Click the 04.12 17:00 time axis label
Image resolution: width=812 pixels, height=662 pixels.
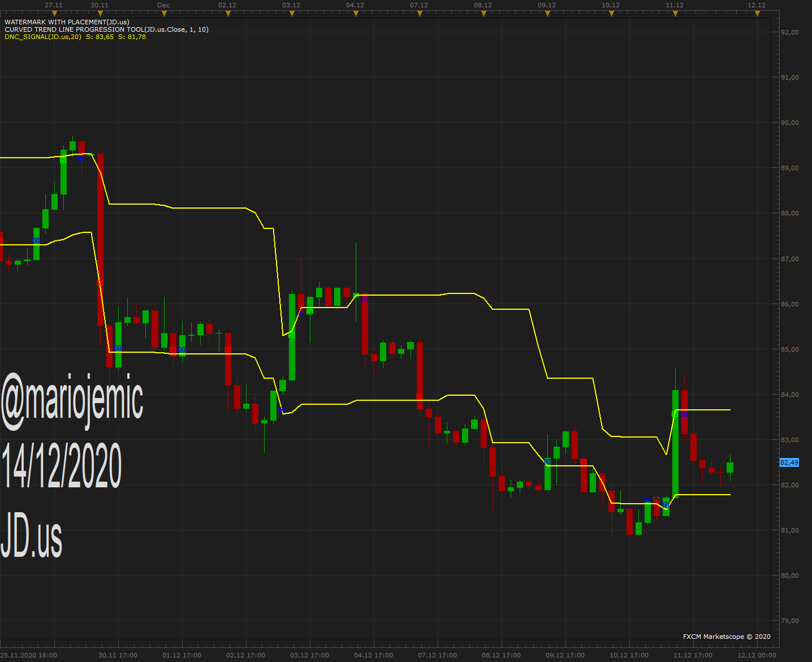pyautogui.click(x=373, y=655)
